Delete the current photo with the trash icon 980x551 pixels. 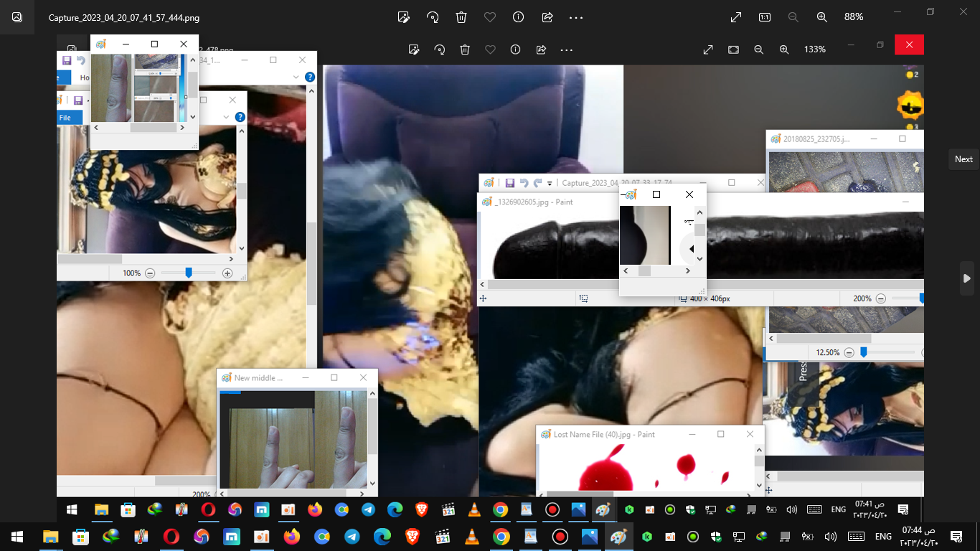tap(461, 17)
